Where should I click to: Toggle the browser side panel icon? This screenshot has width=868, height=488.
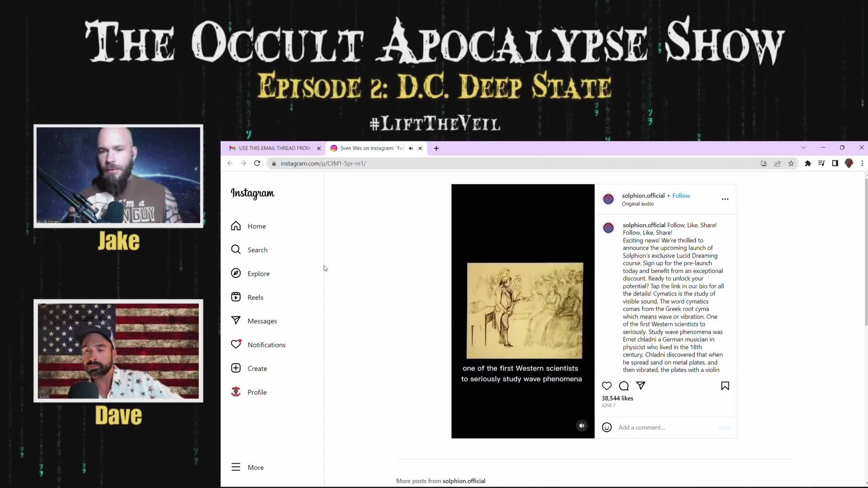pyautogui.click(x=835, y=164)
